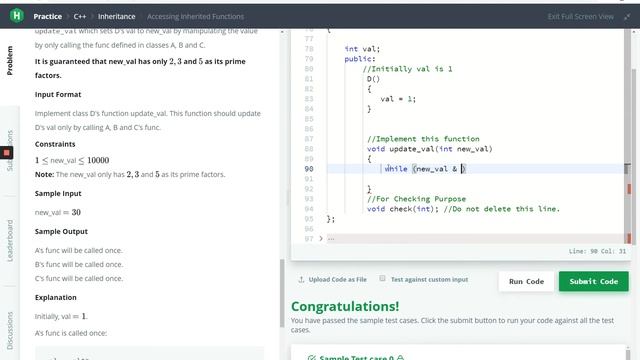Switch to the Submissions side tab

(10, 150)
